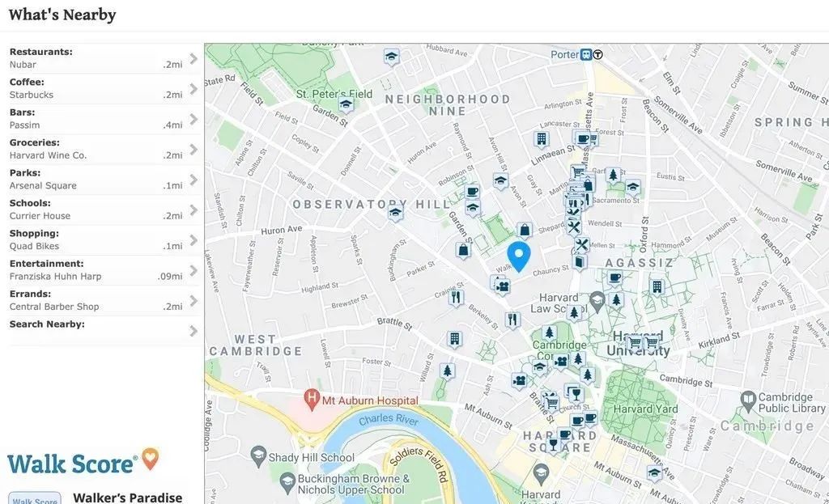Image resolution: width=829 pixels, height=504 pixels.
Task: Select the Shady Hill School pin
Action: coord(258,457)
